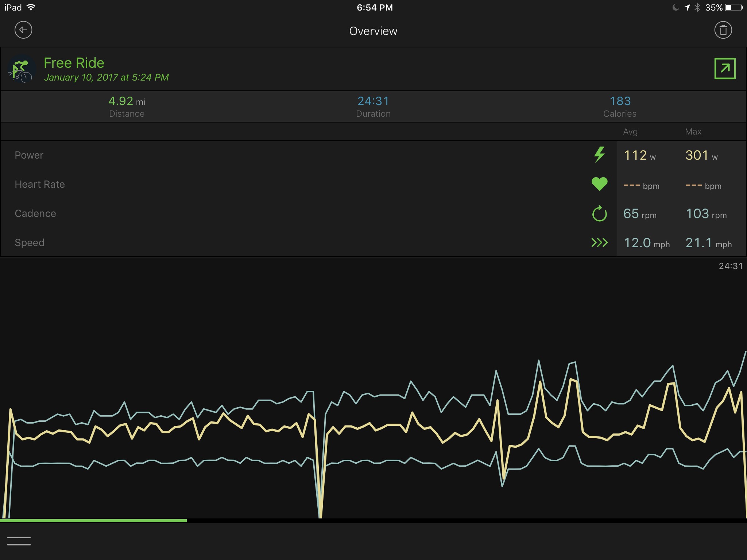The width and height of the screenshot is (747, 560).
Task: Tap the 24:31 graph end time label
Action: click(731, 266)
